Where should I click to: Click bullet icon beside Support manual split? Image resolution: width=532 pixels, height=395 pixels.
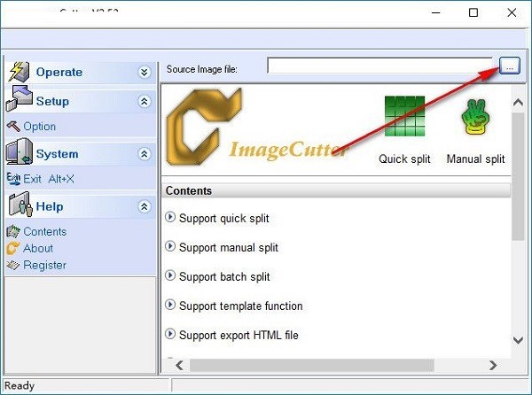[170, 246]
